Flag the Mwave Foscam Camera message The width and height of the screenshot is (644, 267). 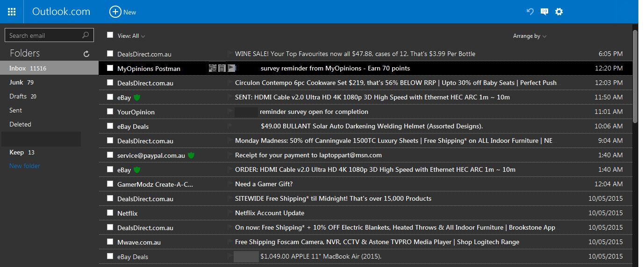(230, 242)
